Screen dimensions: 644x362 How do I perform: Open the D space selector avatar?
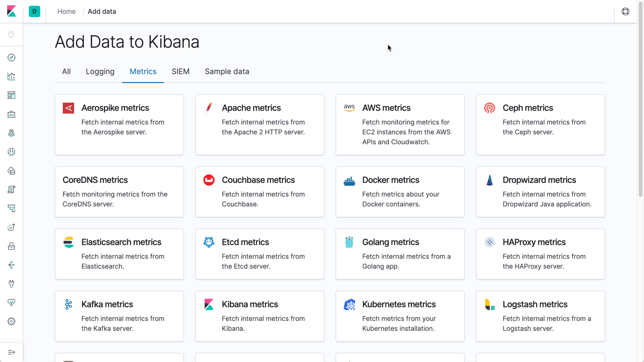34,11
